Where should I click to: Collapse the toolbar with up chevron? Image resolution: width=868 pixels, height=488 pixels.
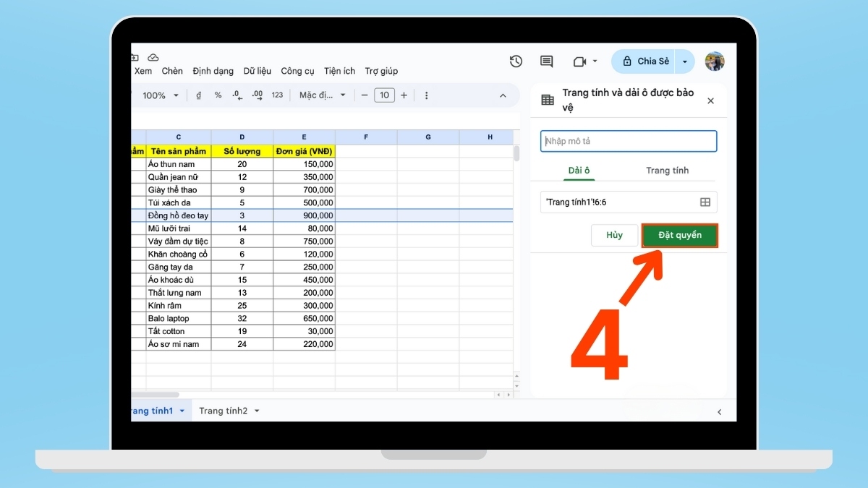coord(503,95)
